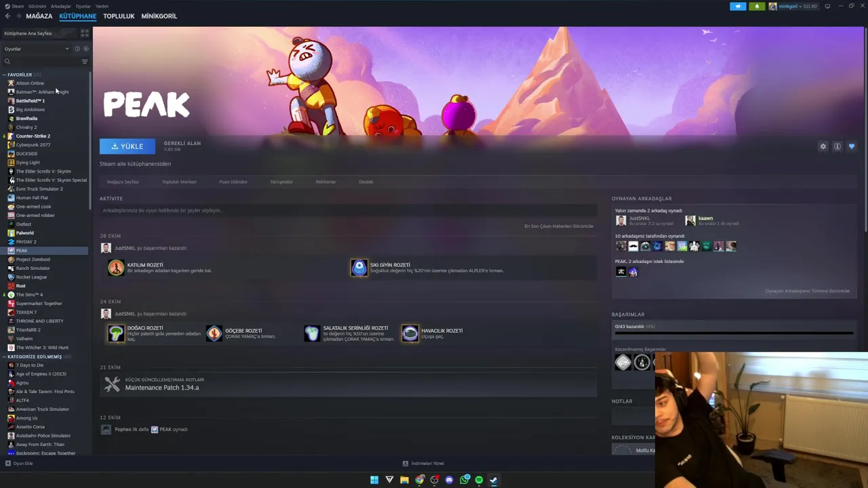Open SIKI GİYİN ROZETİ achievement icon
The width and height of the screenshot is (868, 488).
359,268
